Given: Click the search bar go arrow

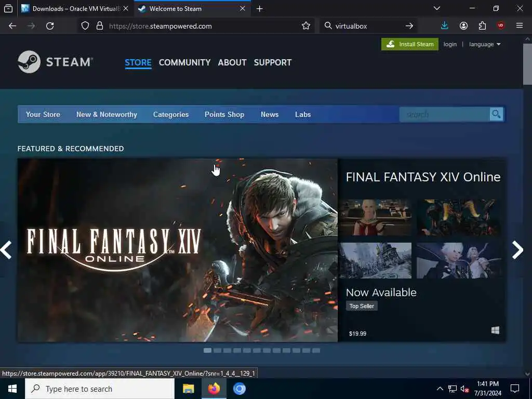Looking at the screenshot, I should 409,26.
